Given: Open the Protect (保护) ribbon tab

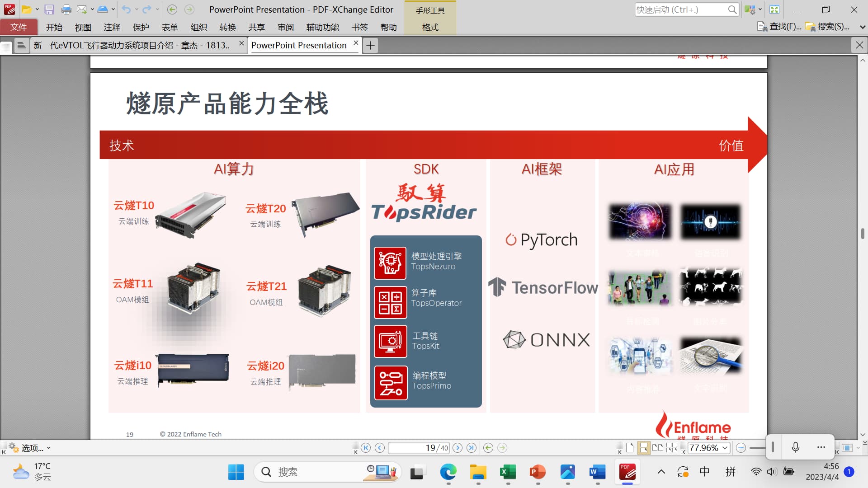Looking at the screenshot, I should point(141,27).
